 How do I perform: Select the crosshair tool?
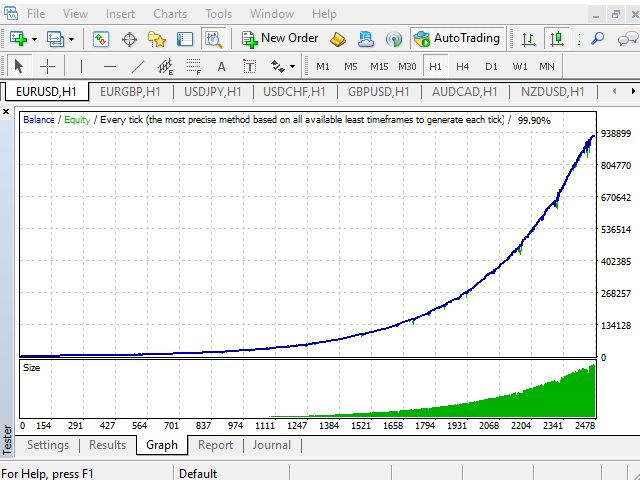(x=47, y=66)
